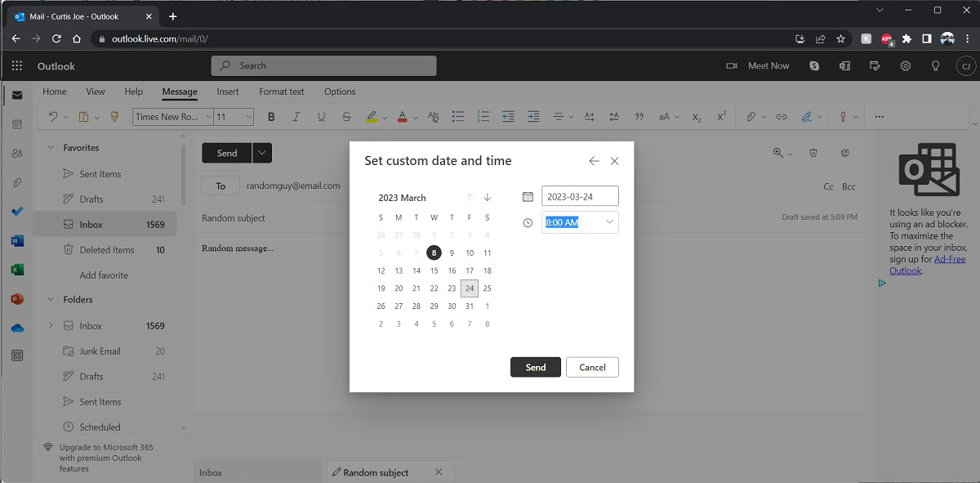Open the Format text tab
The width and height of the screenshot is (980, 483).
tap(282, 92)
